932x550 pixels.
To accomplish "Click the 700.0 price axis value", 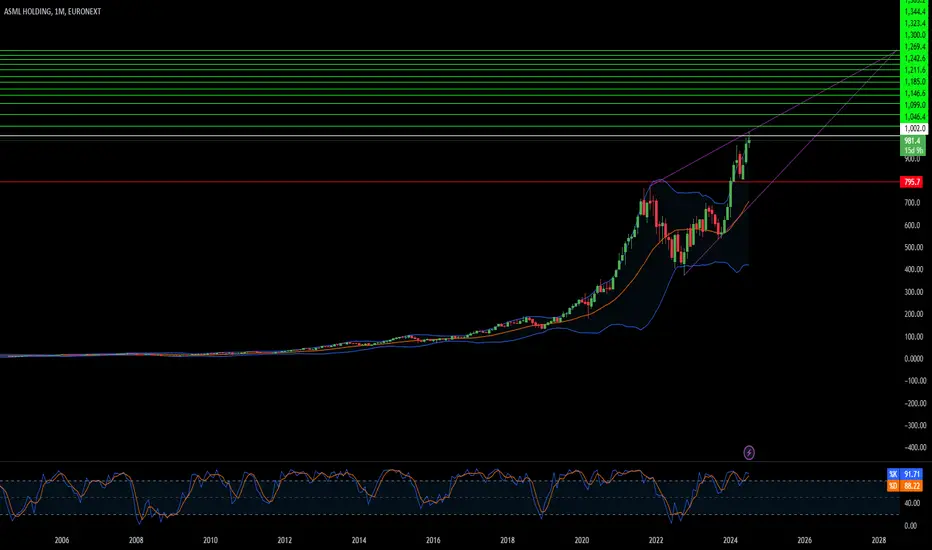I will (x=912, y=203).
